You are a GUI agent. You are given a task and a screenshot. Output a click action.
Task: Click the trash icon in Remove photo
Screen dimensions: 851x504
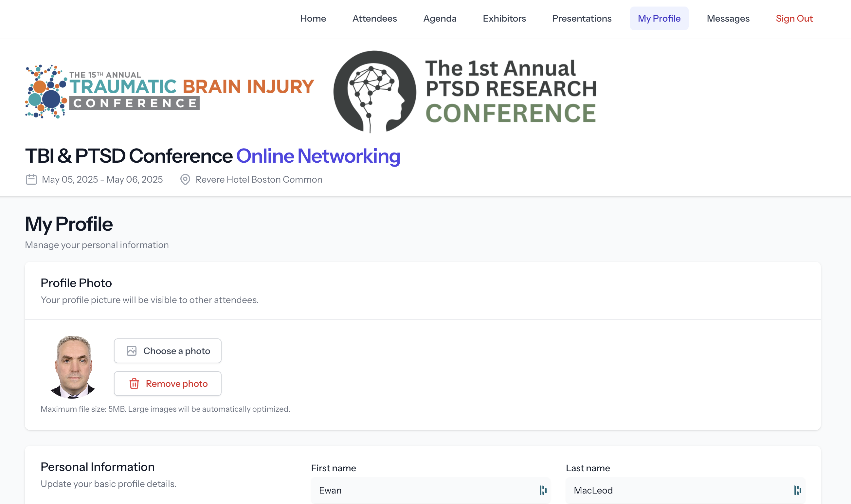[x=134, y=384]
